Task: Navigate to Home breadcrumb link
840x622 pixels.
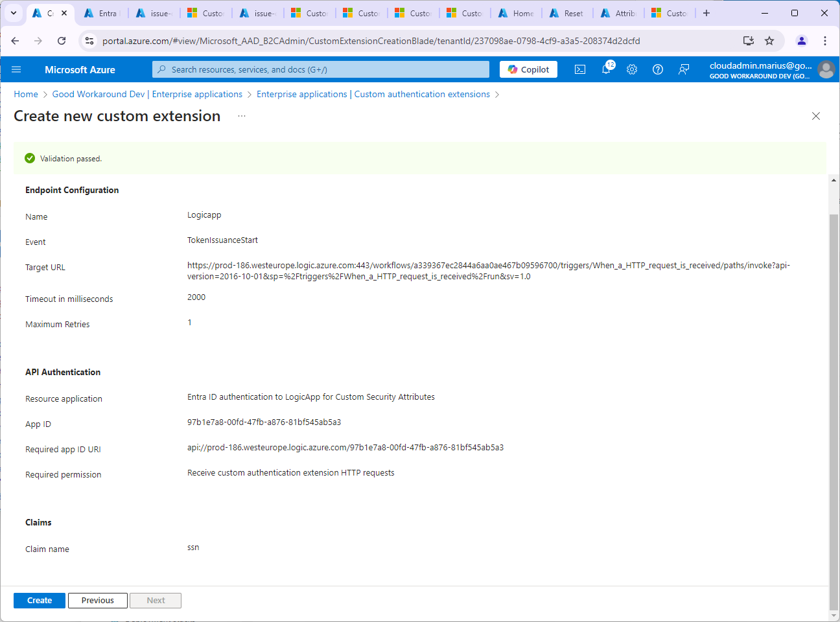Action: [x=26, y=94]
